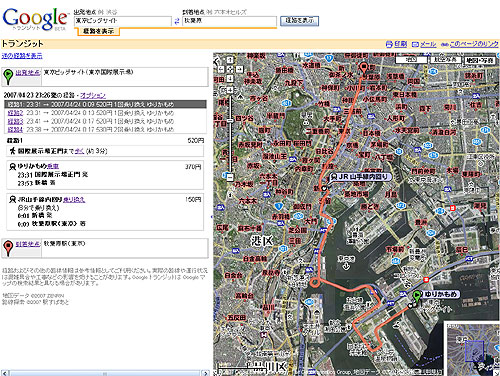Select the 経路2 route link
Screen dimensions: 500x376
tap(15, 113)
